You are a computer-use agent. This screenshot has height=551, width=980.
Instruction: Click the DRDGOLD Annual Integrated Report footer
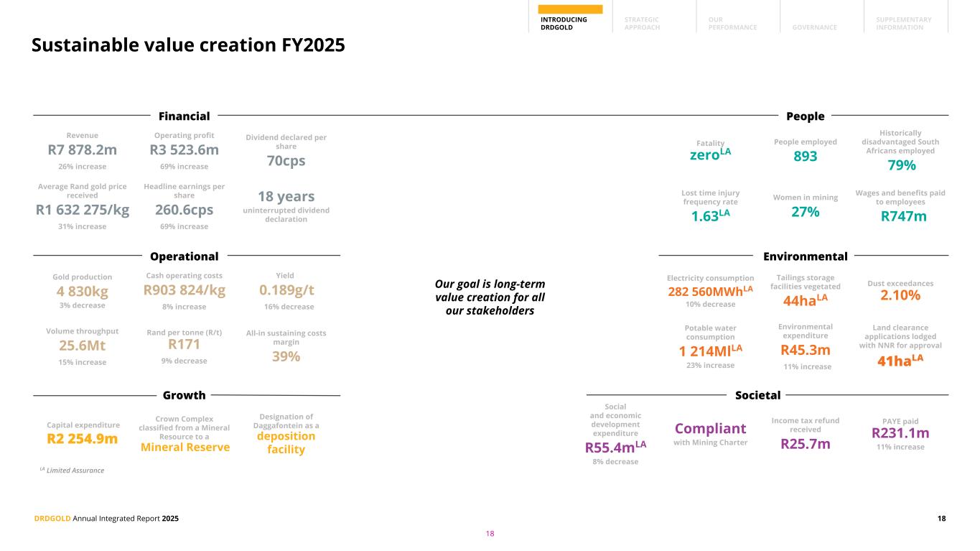[x=105, y=518]
